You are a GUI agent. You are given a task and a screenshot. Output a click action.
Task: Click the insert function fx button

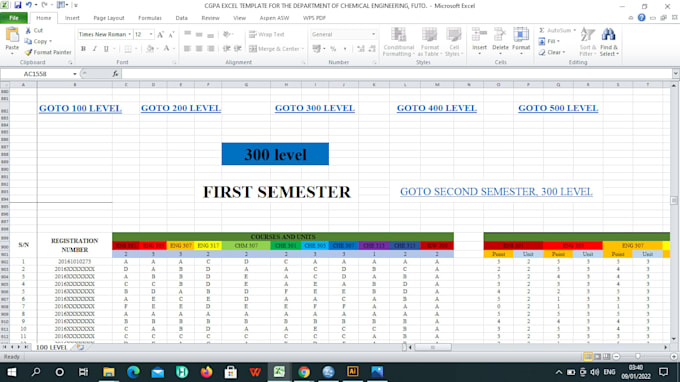pyautogui.click(x=115, y=74)
